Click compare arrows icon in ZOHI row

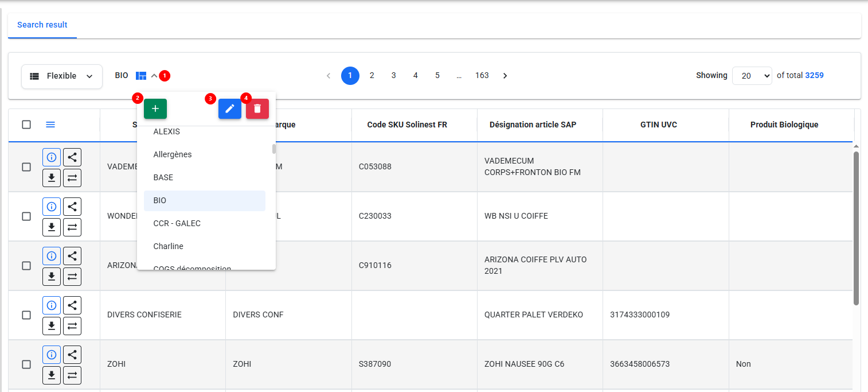pyautogui.click(x=72, y=375)
